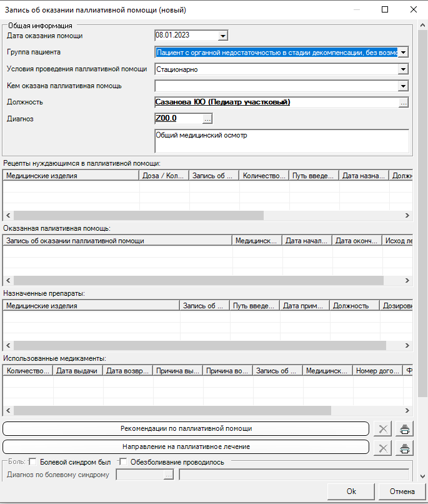428x504 pixels.
Task: Expand the 'Условия проведения паллиативной помощи' dropdown
Action: click(x=403, y=69)
